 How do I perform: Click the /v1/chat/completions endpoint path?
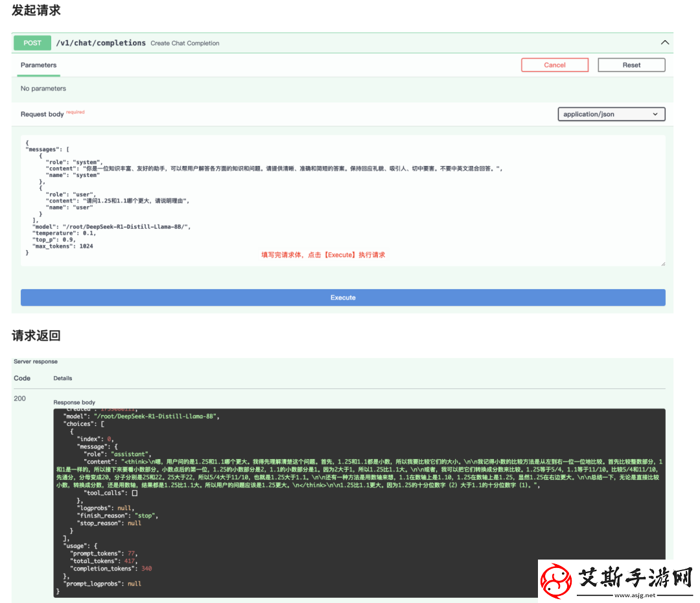(101, 43)
